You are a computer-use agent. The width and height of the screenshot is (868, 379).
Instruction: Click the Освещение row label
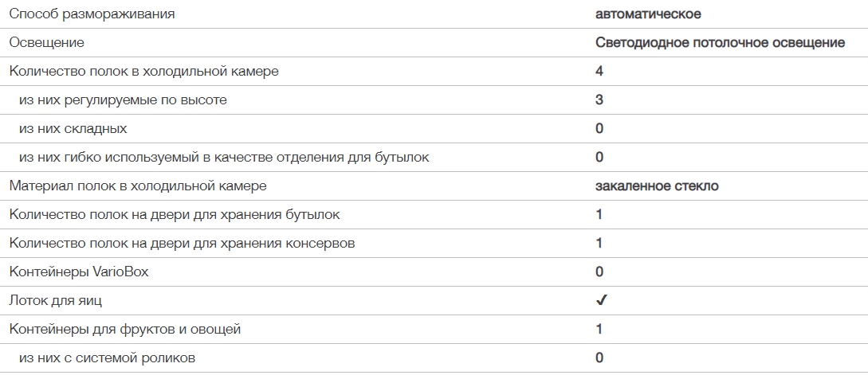47,42
